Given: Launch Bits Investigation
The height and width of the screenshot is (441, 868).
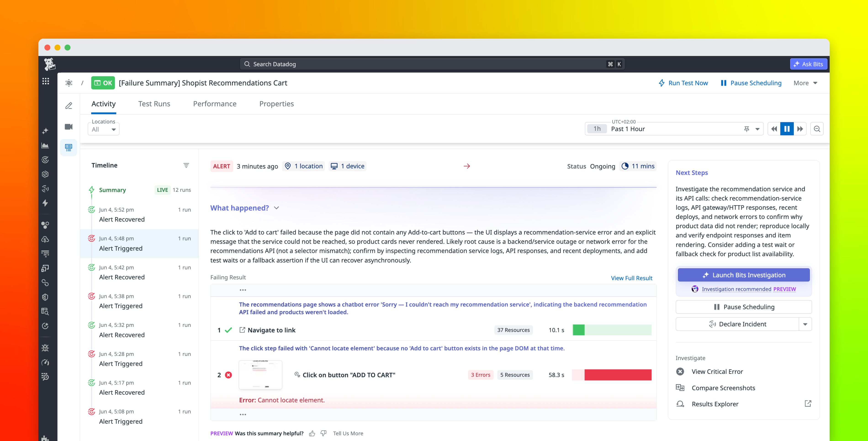Looking at the screenshot, I should [x=744, y=275].
